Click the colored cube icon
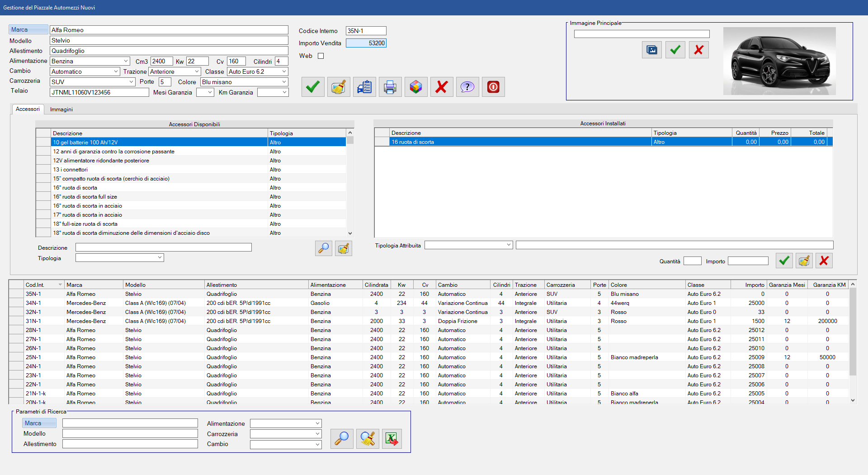This screenshot has width=868, height=475. pos(415,87)
